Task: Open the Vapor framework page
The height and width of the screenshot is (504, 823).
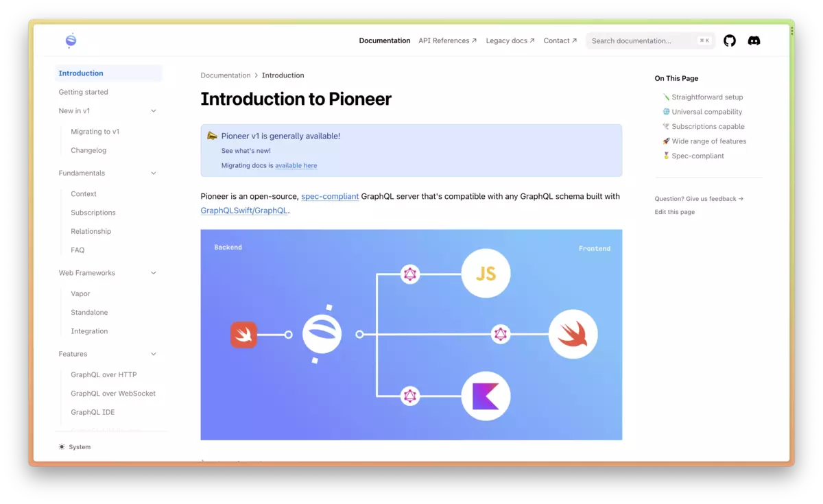Action: point(80,293)
